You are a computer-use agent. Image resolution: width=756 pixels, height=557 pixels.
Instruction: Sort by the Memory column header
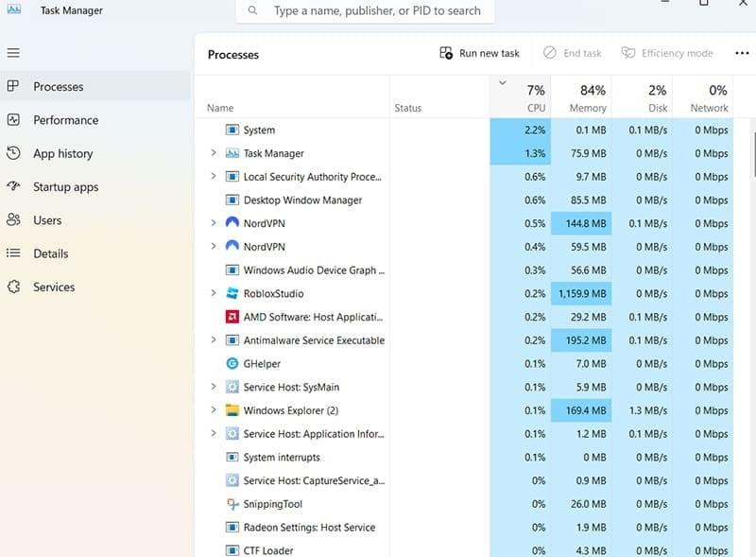581,96
